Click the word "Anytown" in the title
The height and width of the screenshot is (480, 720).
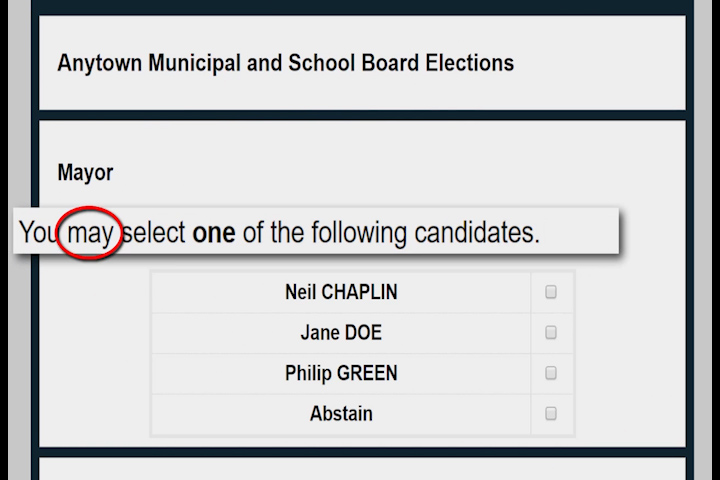(99, 63)
